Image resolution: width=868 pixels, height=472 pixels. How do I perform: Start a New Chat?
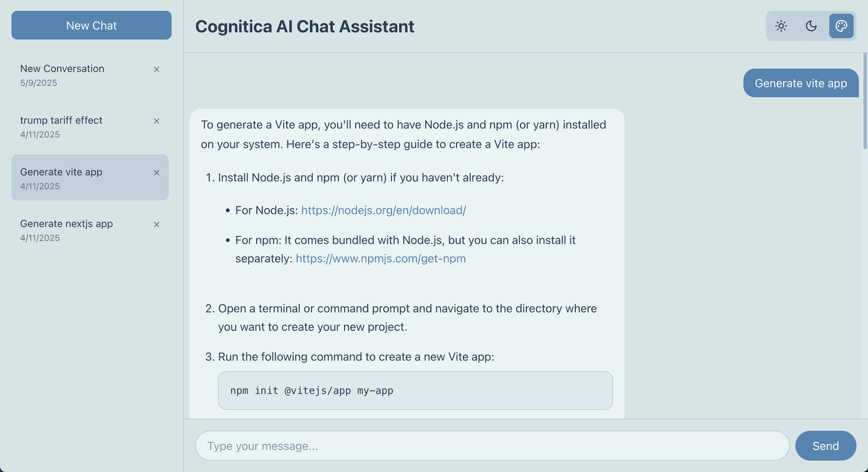pyautogui.click(x=92, y=25)
